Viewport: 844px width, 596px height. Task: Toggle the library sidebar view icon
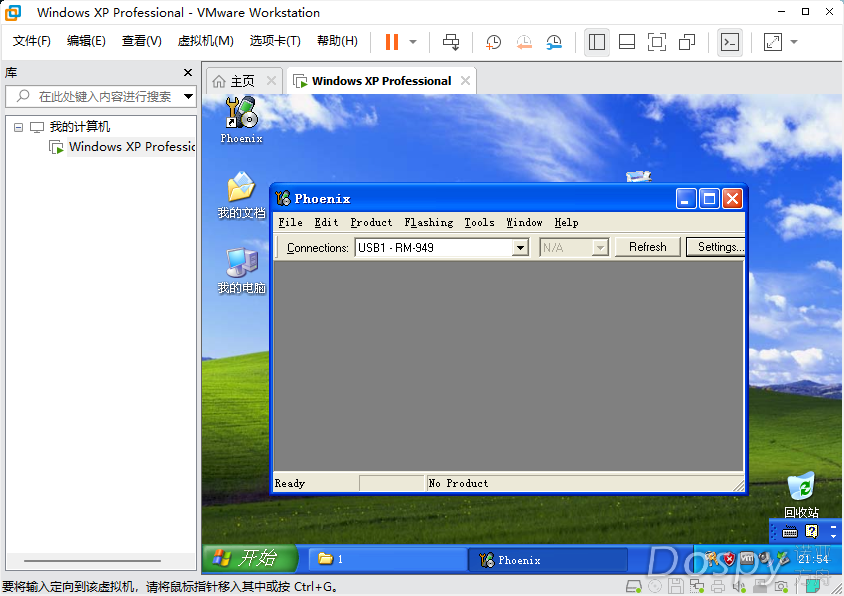click(x=596, y=42)
